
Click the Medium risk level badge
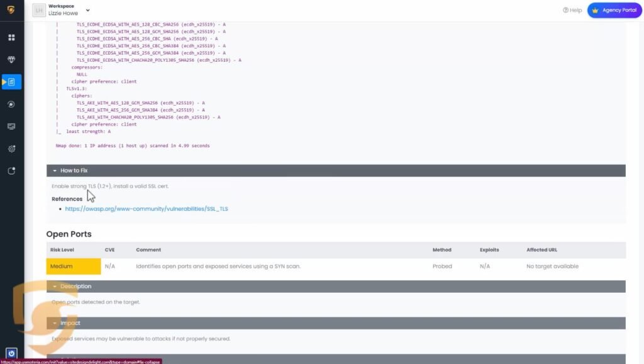tap(74, 266)
